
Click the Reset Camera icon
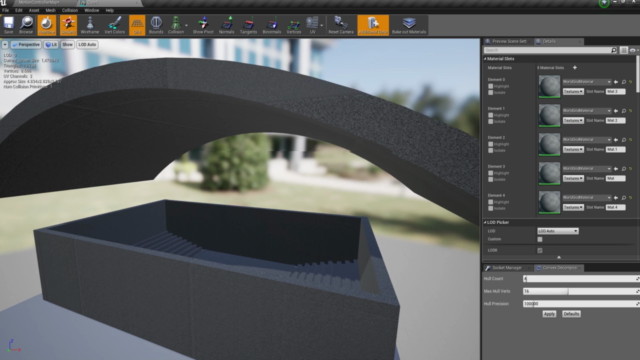click(341, 25)
